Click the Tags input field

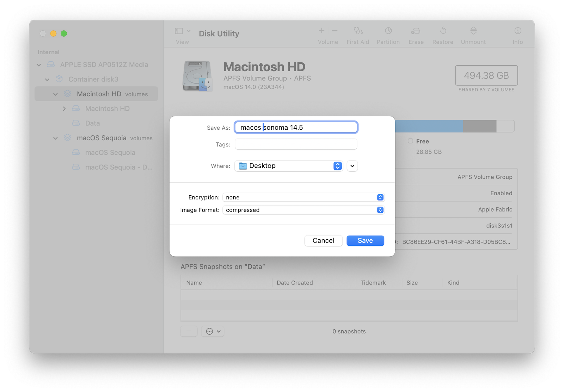point(296,144)
